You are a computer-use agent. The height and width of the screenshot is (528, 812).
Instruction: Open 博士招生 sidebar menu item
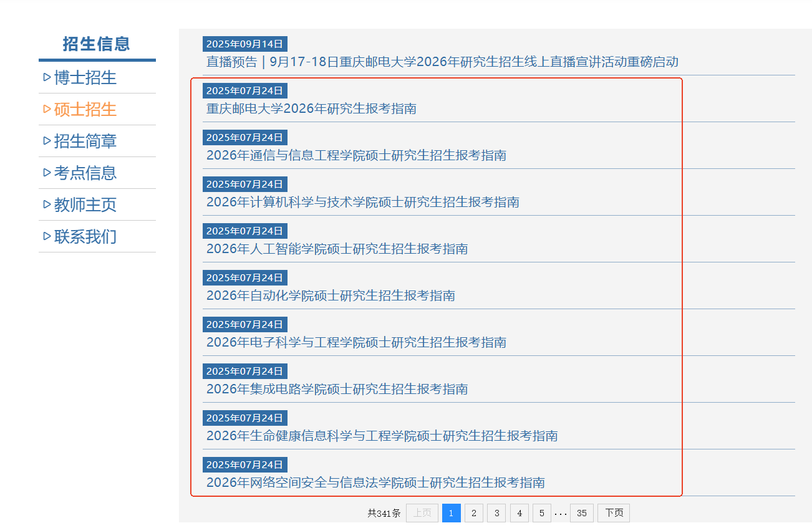coord(85,78)
